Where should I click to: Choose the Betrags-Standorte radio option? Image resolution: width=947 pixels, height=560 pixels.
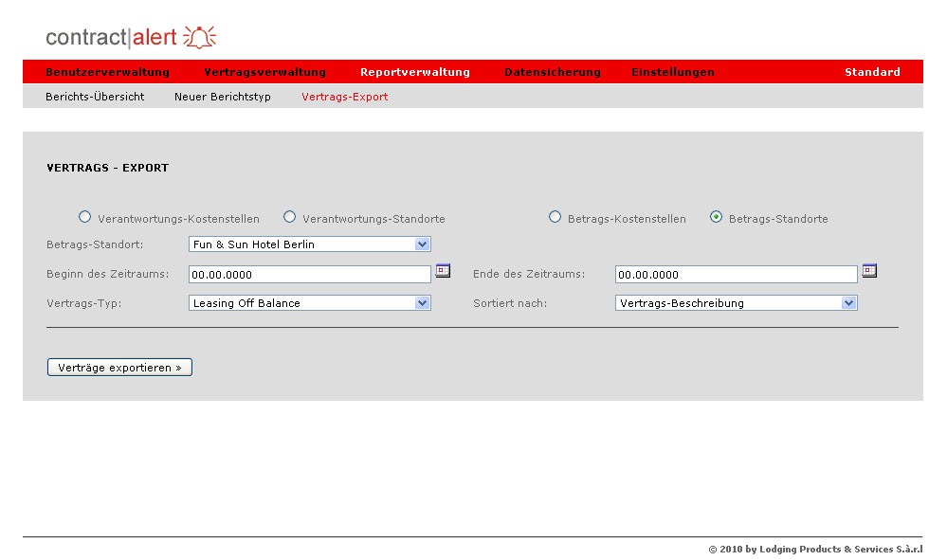(717, 217)
